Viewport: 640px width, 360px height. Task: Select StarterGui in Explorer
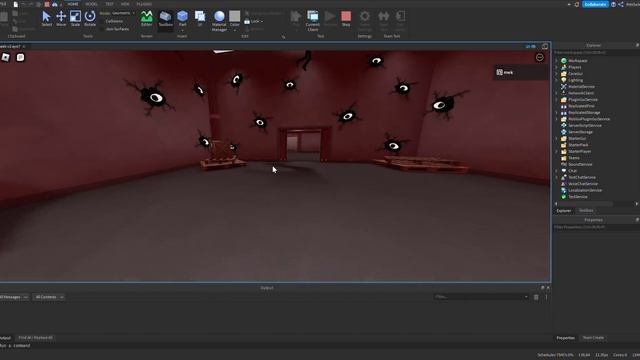[x=577, y=138]
